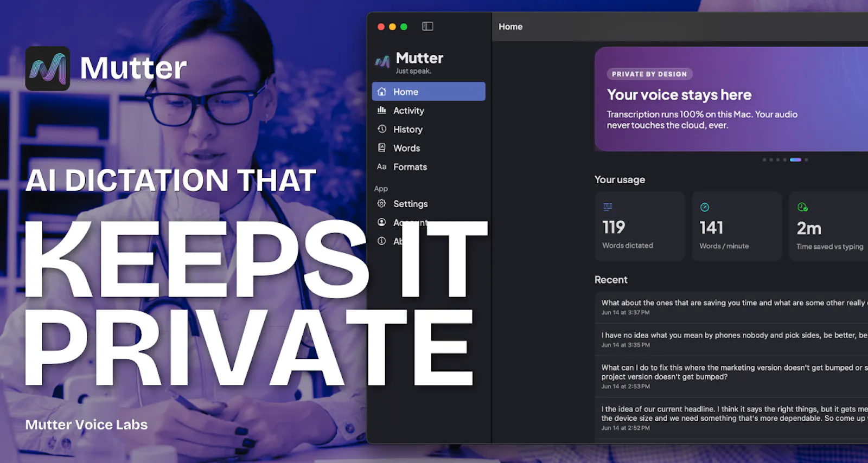Select the first carousel dot indicator
Viewport: 868px width, 463px height.
tap(764, 160)
